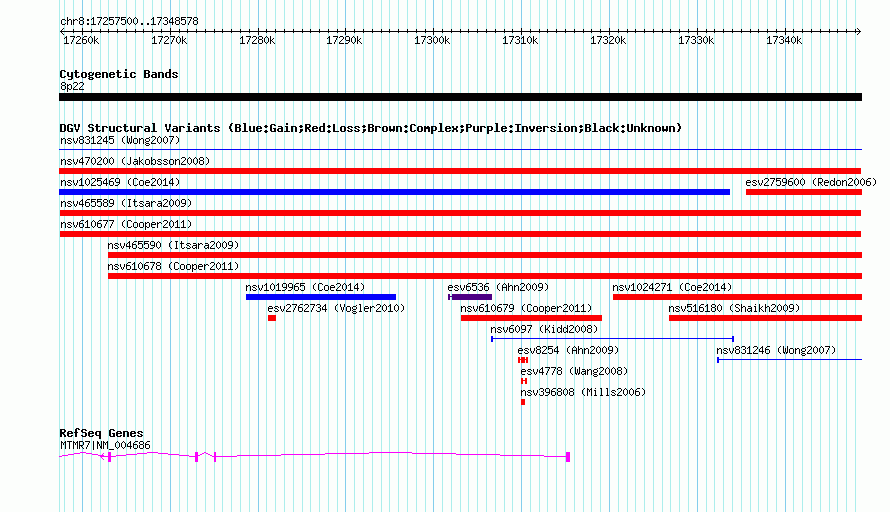The image size is (890, 512).
Task: Click the 17280k ruler position
Action: pos(257,40)
